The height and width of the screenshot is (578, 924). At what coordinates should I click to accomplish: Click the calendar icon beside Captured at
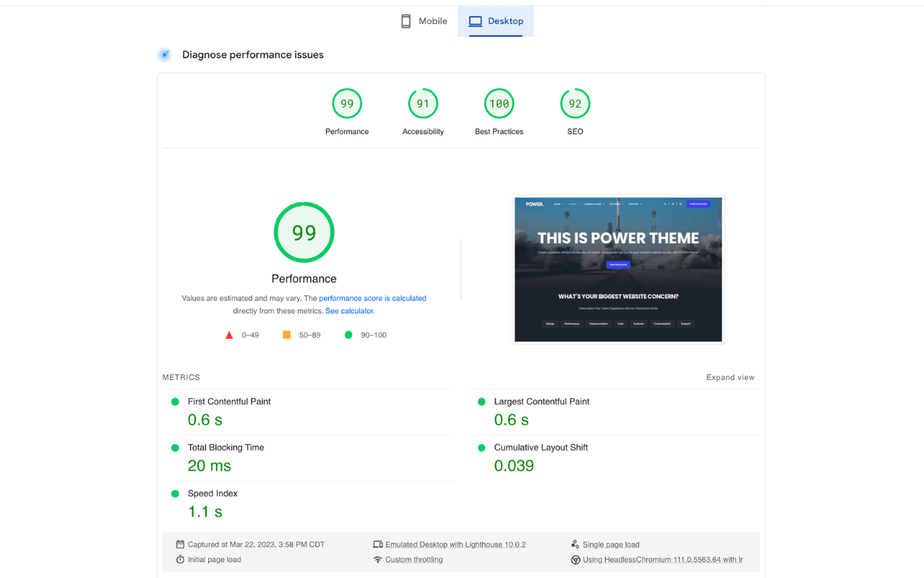[180, 544]
